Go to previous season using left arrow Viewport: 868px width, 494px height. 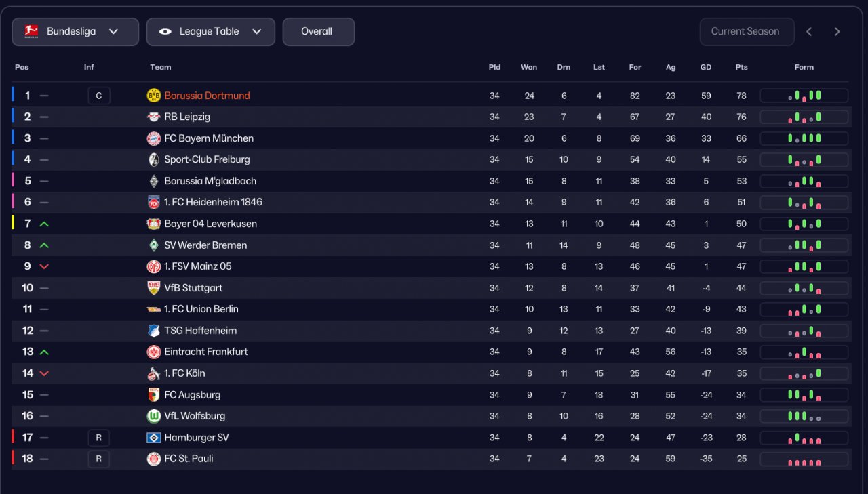pos(809,32)
